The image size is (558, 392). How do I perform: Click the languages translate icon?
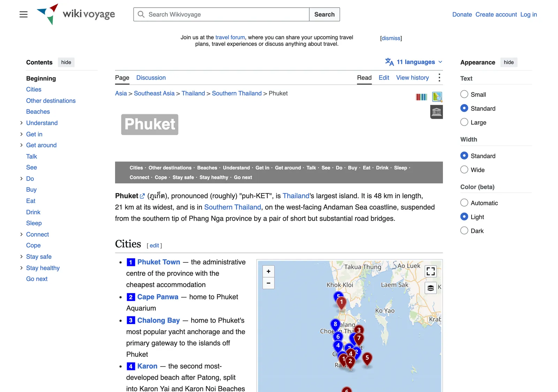pos(389,62)
